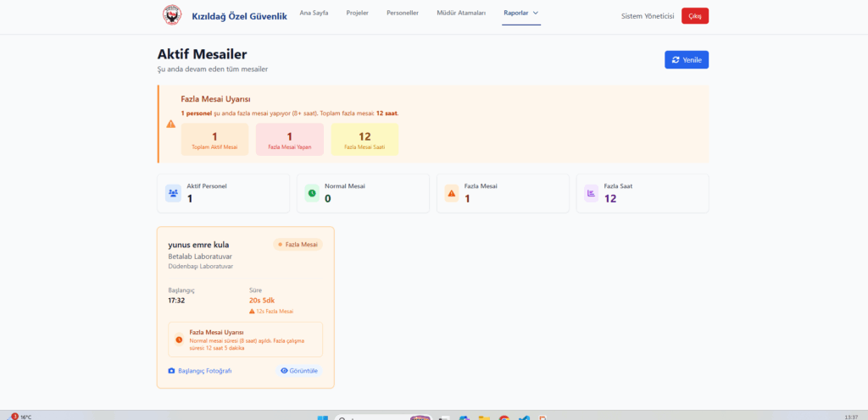Select the yellow Fazla Mesai Saati tile
Image resolution: width=868 pixels, height=420 pixels.
pos(364,140)
